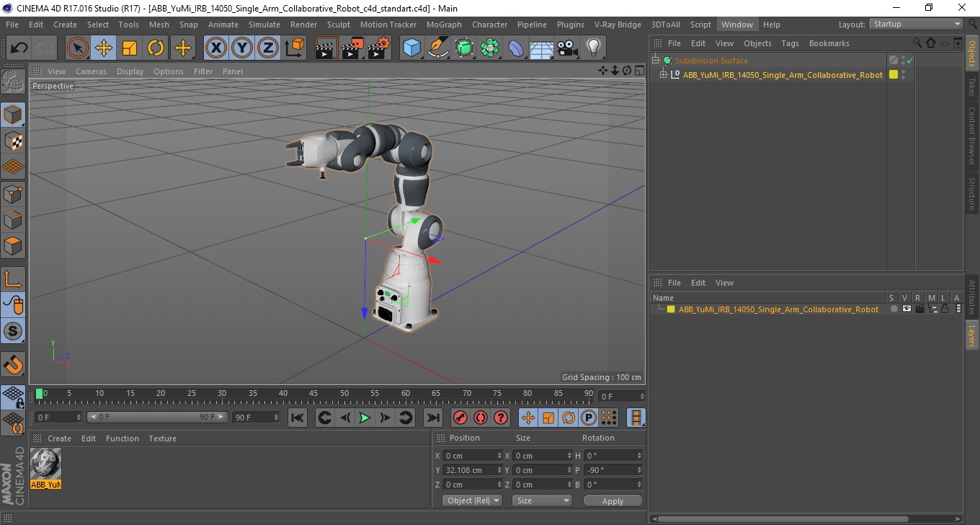Click the yellow layer swatch in Objects
The width and height of the screenshot is (980, 525).
[894, 75]
